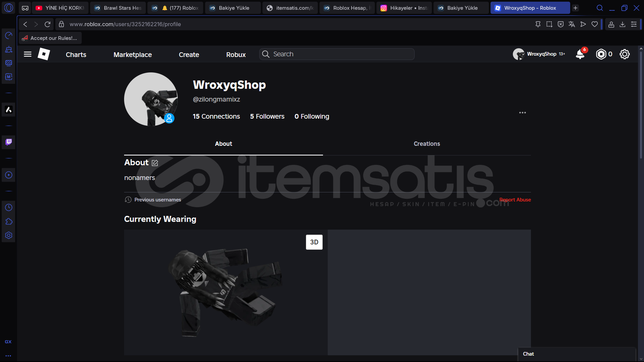Open a new browser tab
Viewport: 644px width, 362px height.
[576, 8]
